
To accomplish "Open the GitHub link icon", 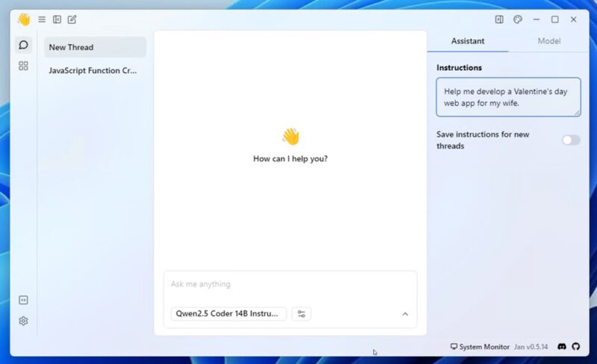I will coord(575,347).
